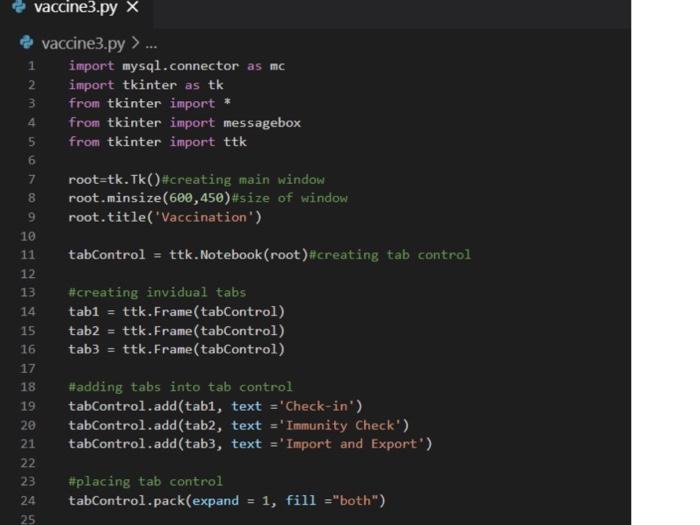This screenshot has height=525, width=700.
Task: Click 'expand' keyword argument on line 24
Action: tap(216, 501)
